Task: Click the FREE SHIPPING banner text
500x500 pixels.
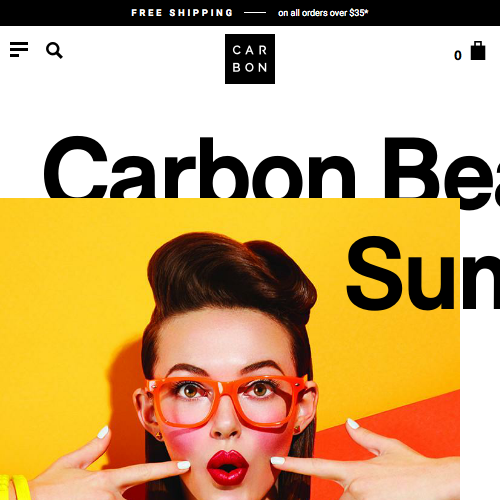Action: 182,13
